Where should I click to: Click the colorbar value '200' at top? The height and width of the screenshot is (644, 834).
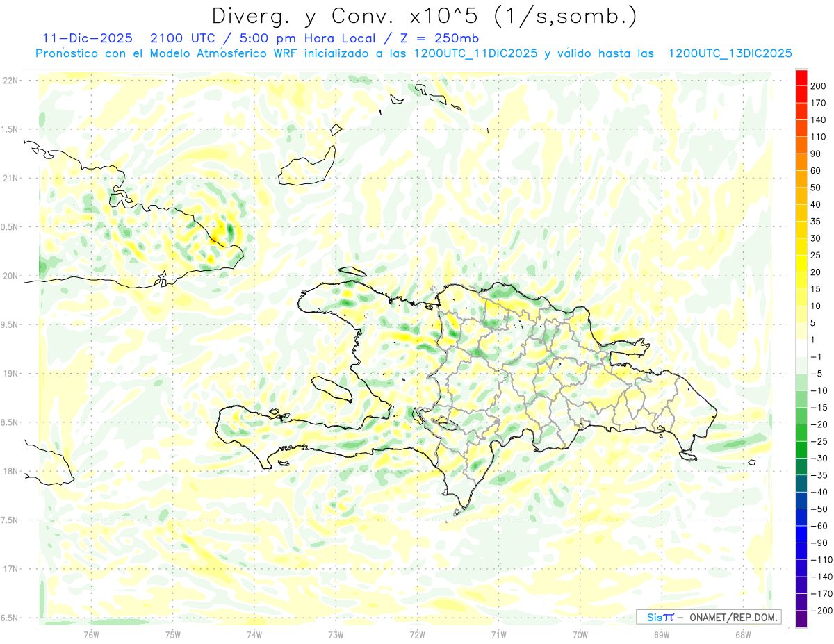[x=818, y=86]
